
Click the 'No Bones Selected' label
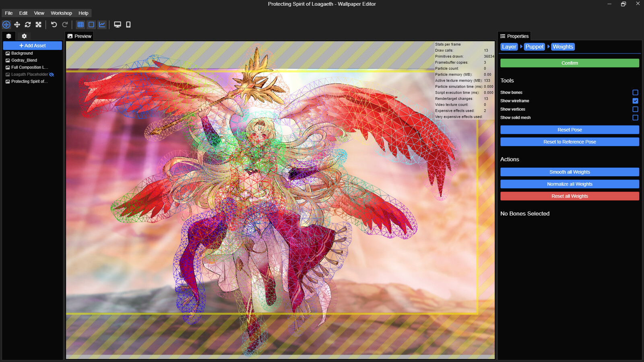click(x=525, y=214)
